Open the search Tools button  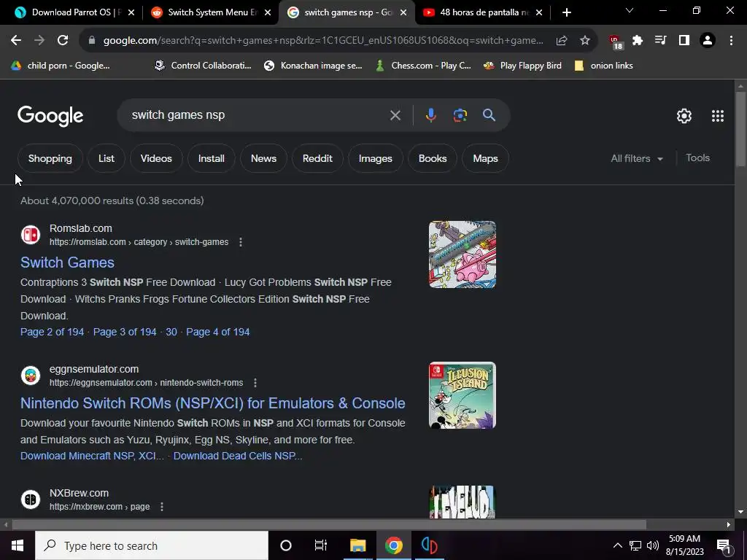click(x=697, y=158)
